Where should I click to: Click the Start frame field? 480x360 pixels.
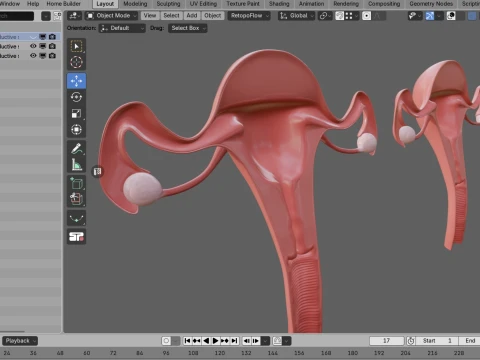tap(437, 341)
